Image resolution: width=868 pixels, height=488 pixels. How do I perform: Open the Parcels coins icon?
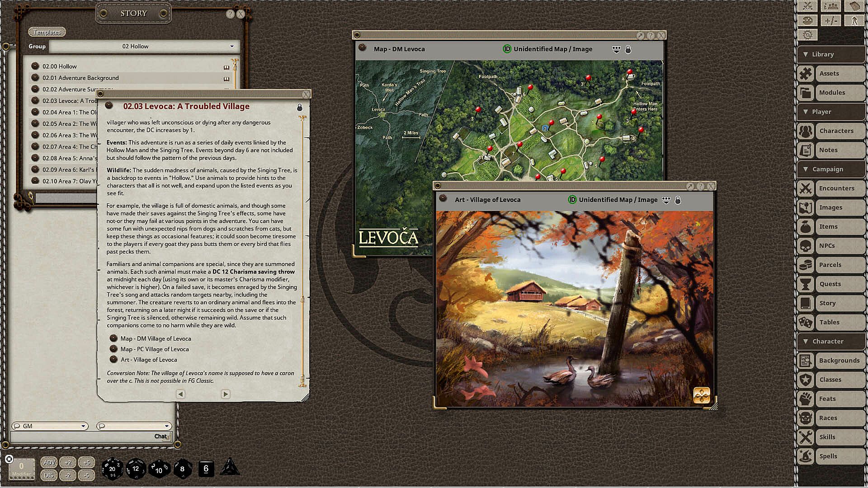coord(806,265)
